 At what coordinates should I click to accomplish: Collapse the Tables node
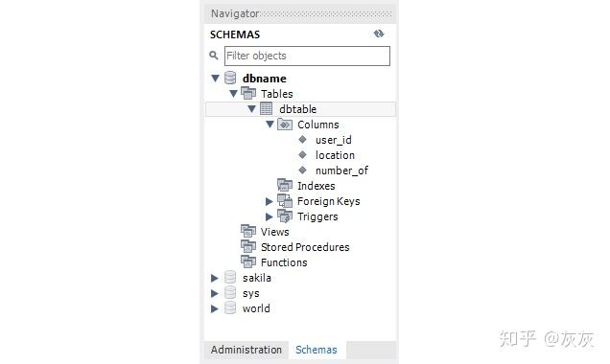(x=233, y=93)
